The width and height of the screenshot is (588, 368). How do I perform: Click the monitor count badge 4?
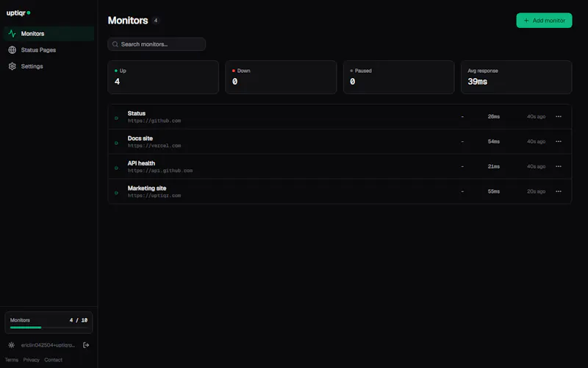(x=156, y=21)
